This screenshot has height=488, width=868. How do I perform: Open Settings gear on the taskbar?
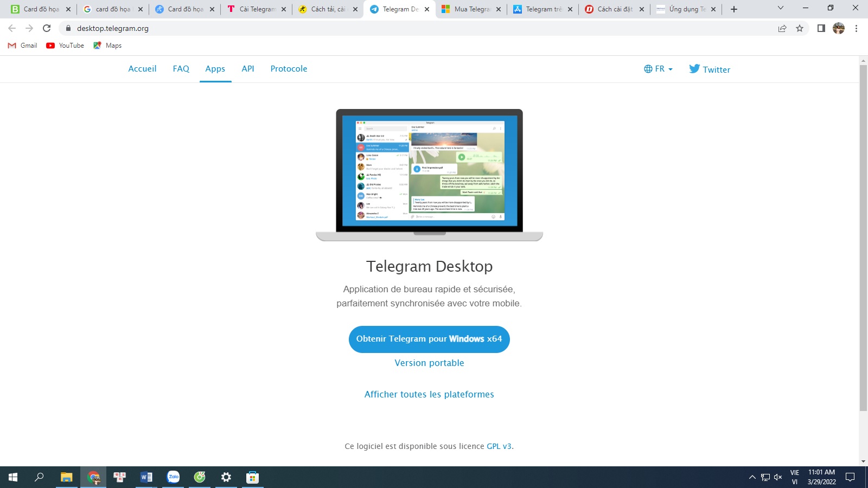point(226,477)
